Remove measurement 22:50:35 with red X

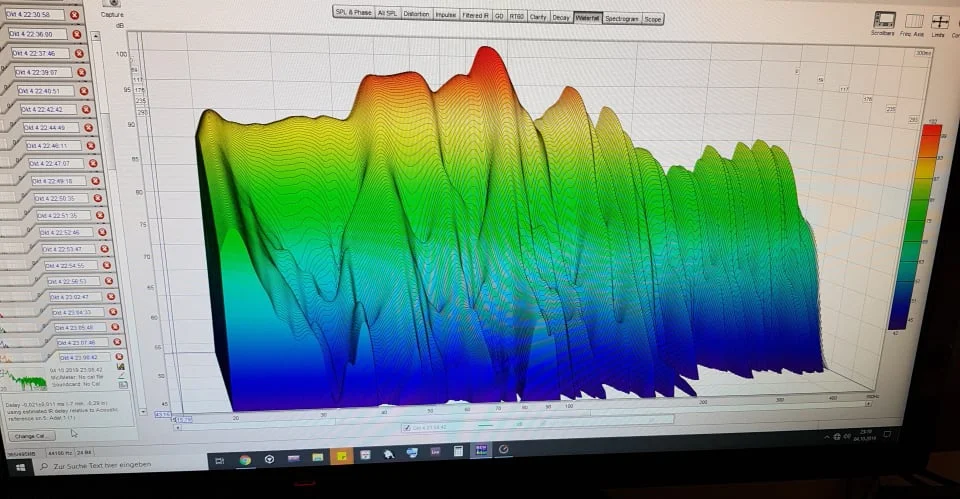coord(97,198)
